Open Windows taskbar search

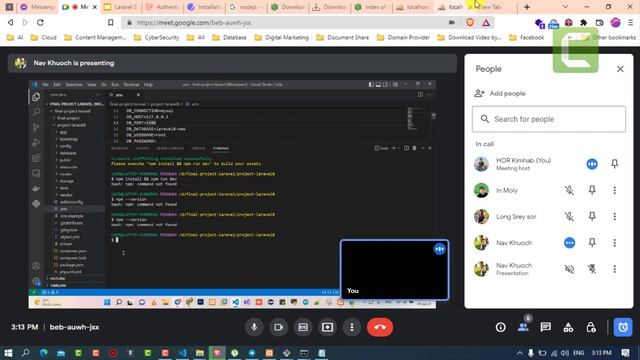25,353
